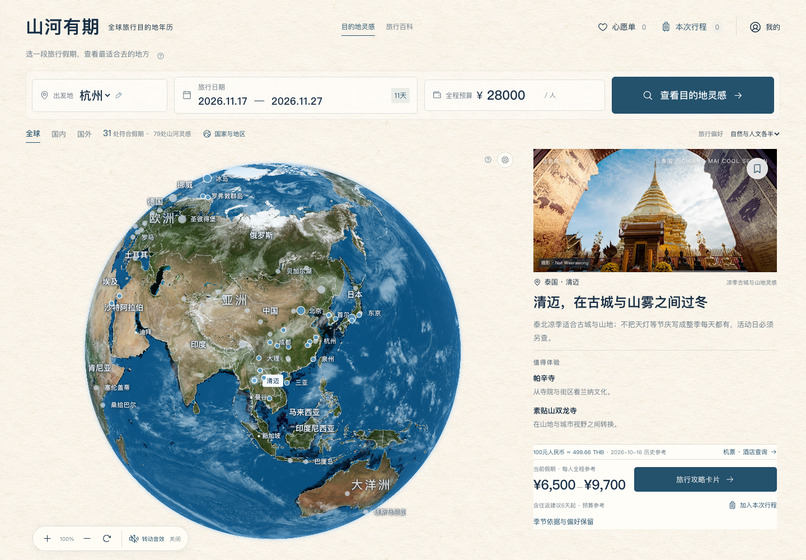
Task: Bookmark the Chiang Mai photo card
Action: point(757,168)
